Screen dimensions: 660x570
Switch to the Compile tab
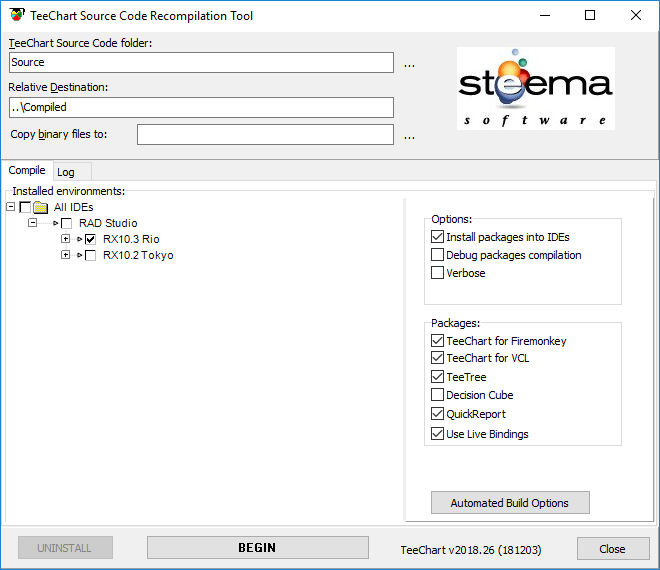pyautogui.click(x=27, y=170)
